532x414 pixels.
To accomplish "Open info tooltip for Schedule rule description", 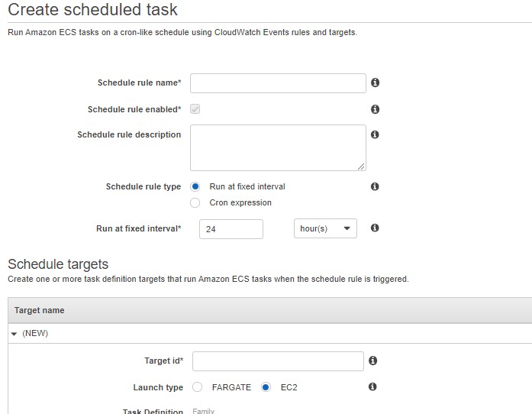I will coord(375,134).
